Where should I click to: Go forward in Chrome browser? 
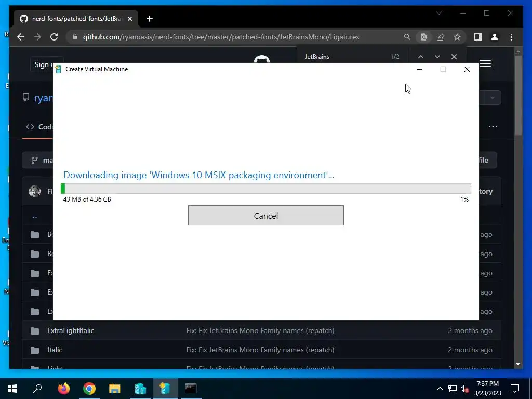(37, 37)
